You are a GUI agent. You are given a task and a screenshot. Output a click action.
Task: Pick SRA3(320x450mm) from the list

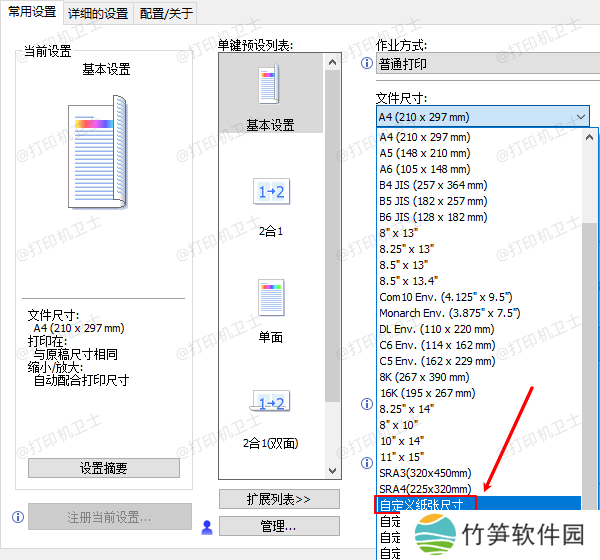[425, 473]
